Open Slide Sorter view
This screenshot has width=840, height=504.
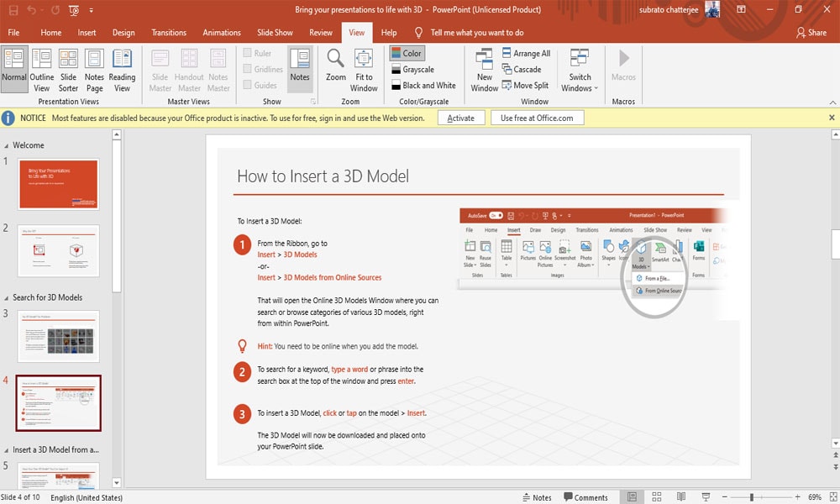pyautogui.click(x=68, y=69)
